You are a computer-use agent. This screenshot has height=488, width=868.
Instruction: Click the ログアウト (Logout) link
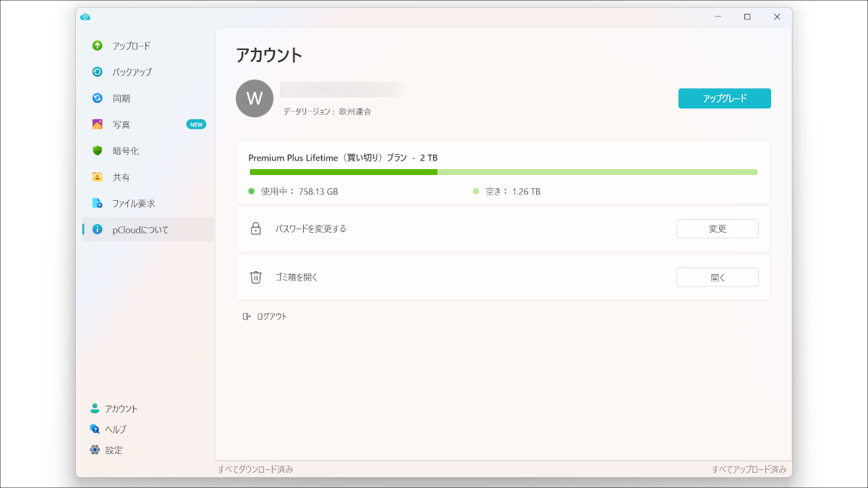click(272, 316)
